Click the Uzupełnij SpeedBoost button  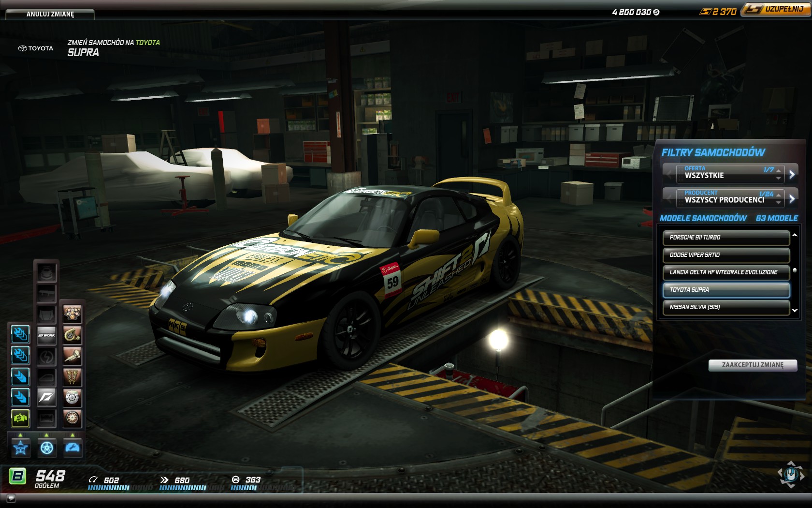(776, 9)
